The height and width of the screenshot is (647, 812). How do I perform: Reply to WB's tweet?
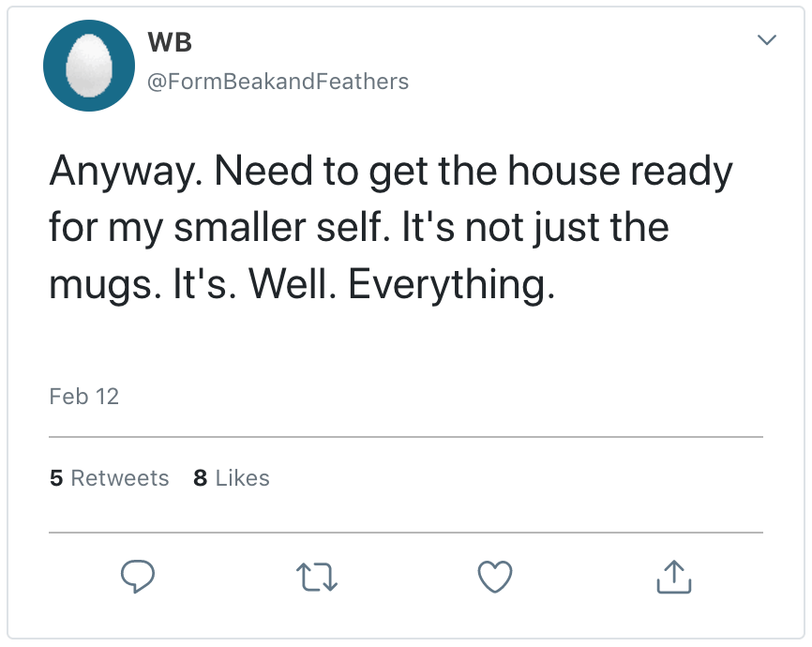point(138,577)
